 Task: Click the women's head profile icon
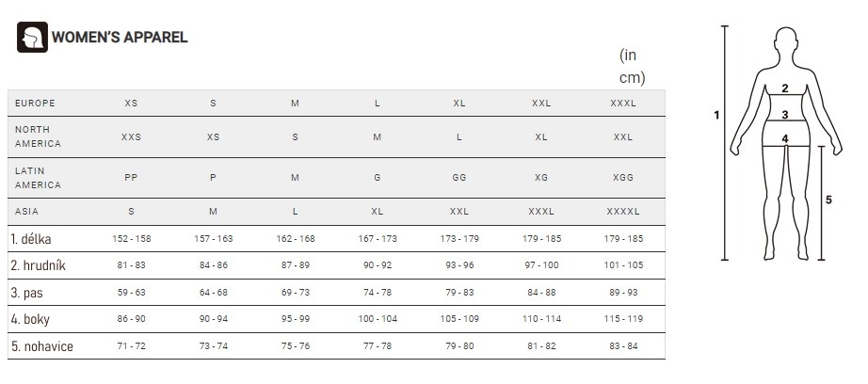32,37
